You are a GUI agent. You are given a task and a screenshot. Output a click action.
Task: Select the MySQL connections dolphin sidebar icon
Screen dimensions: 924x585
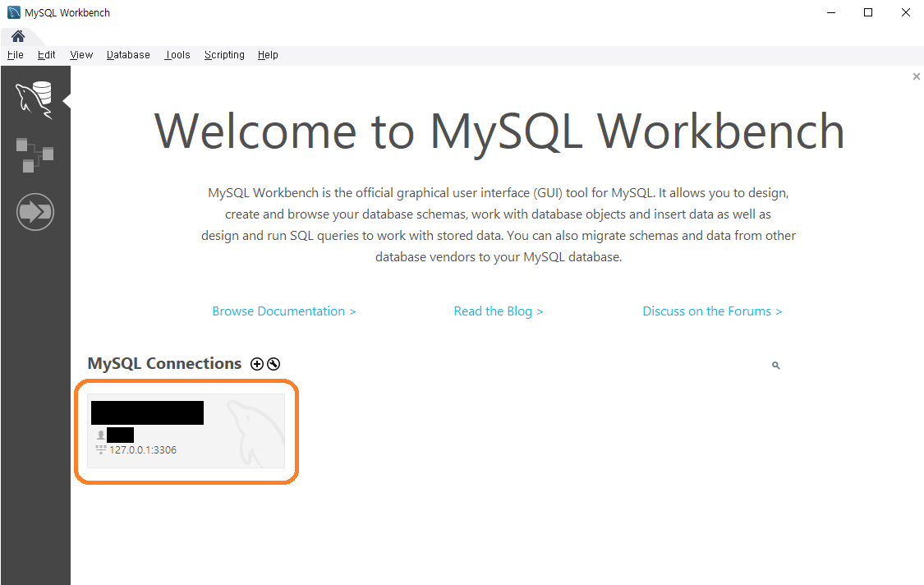click(34, 100)
